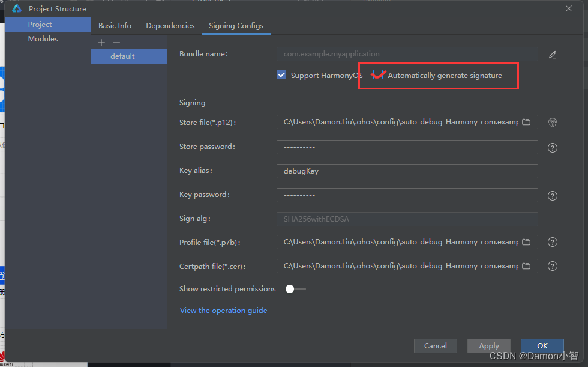This screenshot has height=367, width=588.
Task: Select Modules in the left sidebar
Action: (x=47, y=38)
